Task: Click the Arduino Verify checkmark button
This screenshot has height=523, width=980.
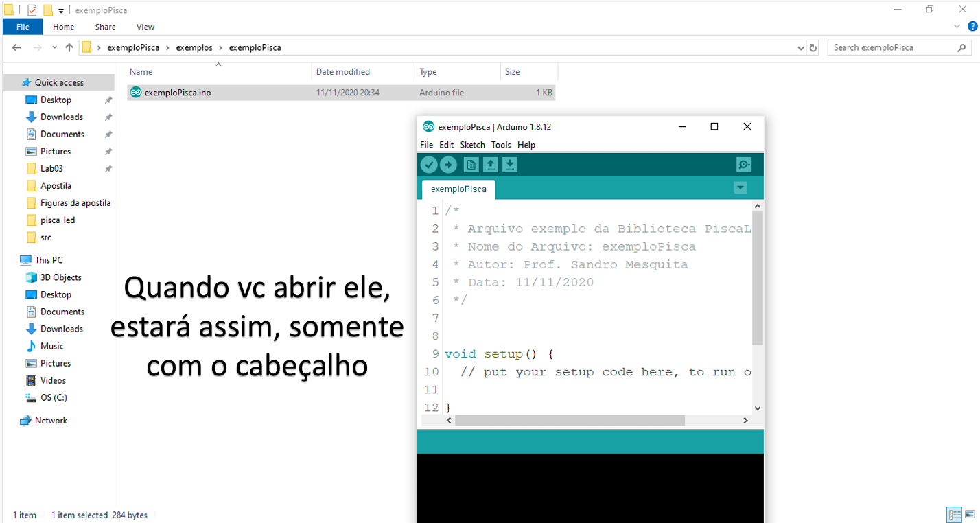Action: click(x=429, y=165)
